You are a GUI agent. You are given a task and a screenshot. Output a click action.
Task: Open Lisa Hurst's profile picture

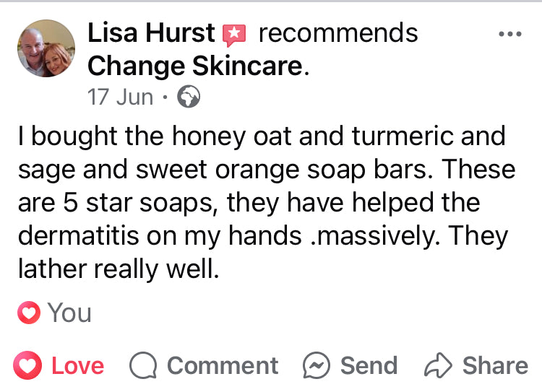coord(46,48)
